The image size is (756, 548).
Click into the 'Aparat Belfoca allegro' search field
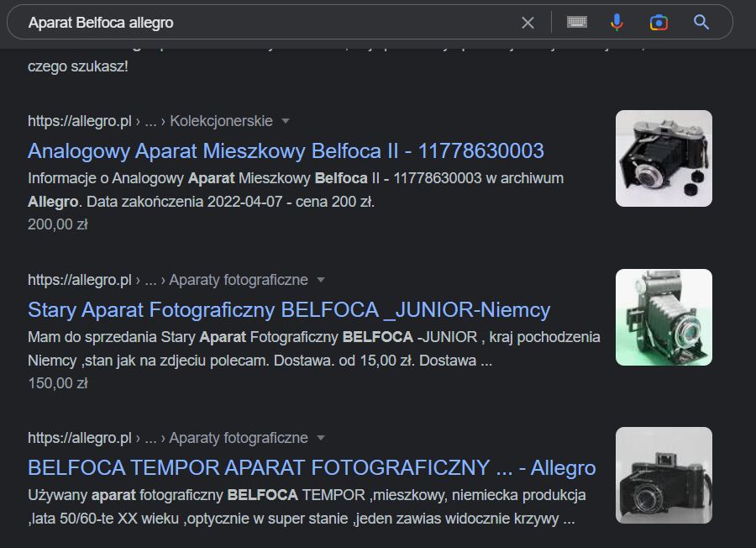tap(252, 23)
